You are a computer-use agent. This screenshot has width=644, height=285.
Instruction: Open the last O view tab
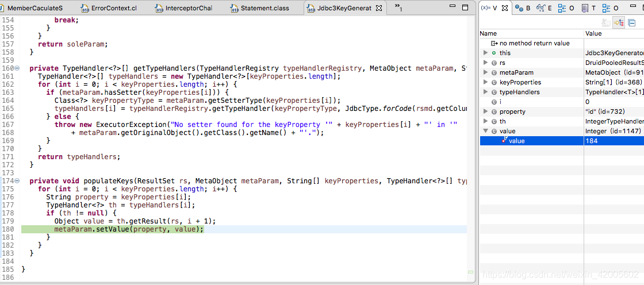pyautogui.click(x=610, y=8)
